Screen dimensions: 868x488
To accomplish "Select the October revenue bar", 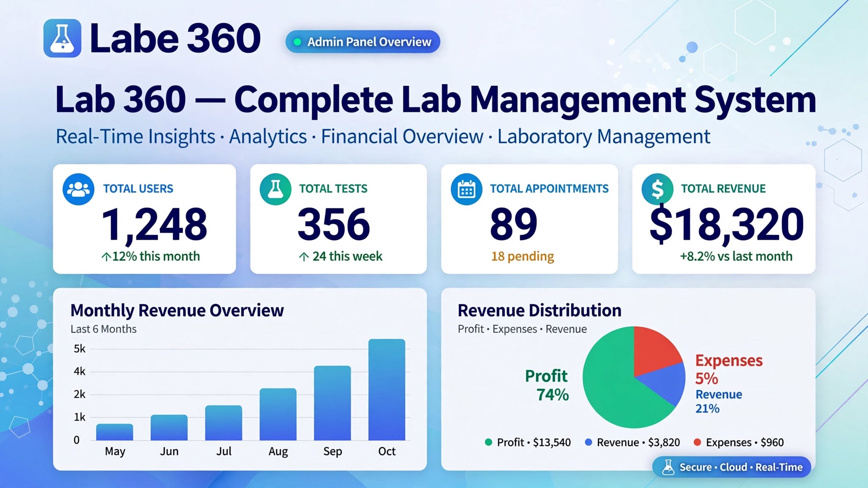I will 387,390.
